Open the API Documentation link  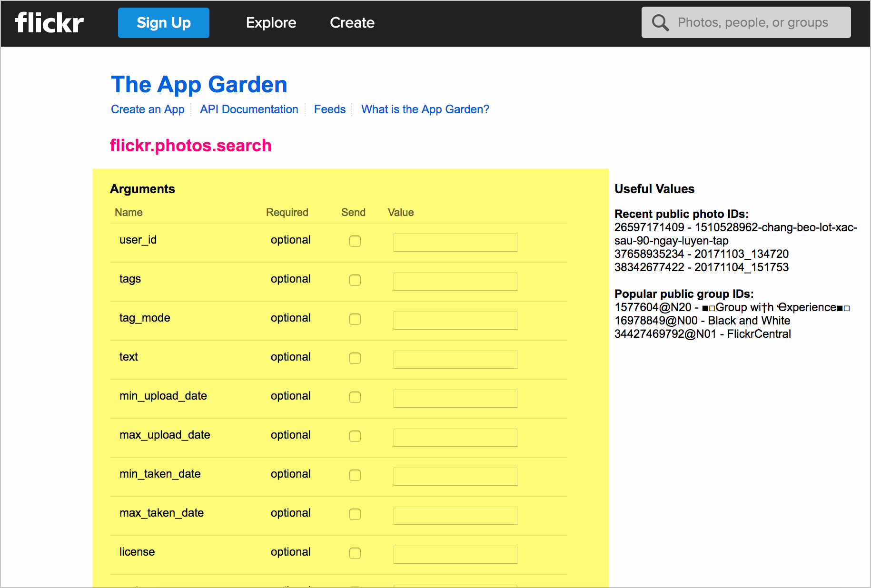[x=249, y=109]
